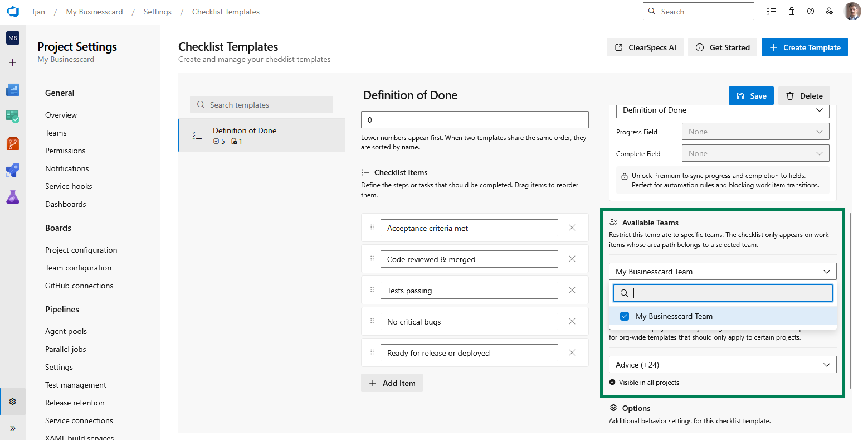Open the MB project avatar tile
The width and height of the screenshot is (868, 440).
(12, 38)
